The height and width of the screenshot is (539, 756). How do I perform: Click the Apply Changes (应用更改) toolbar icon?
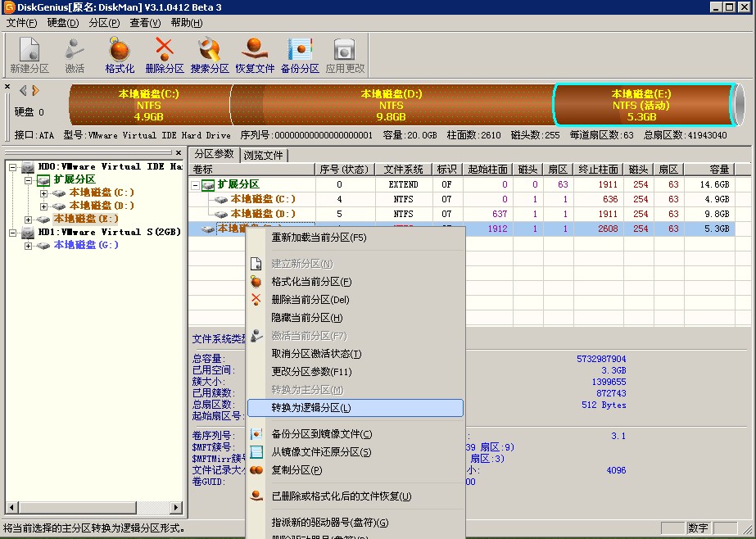345,56
